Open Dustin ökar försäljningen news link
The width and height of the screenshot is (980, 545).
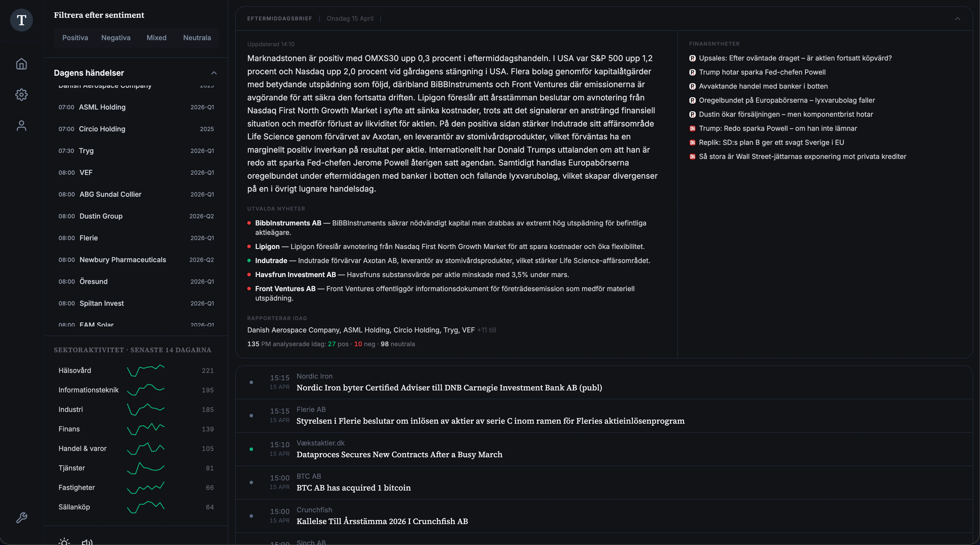coord(785,114)
